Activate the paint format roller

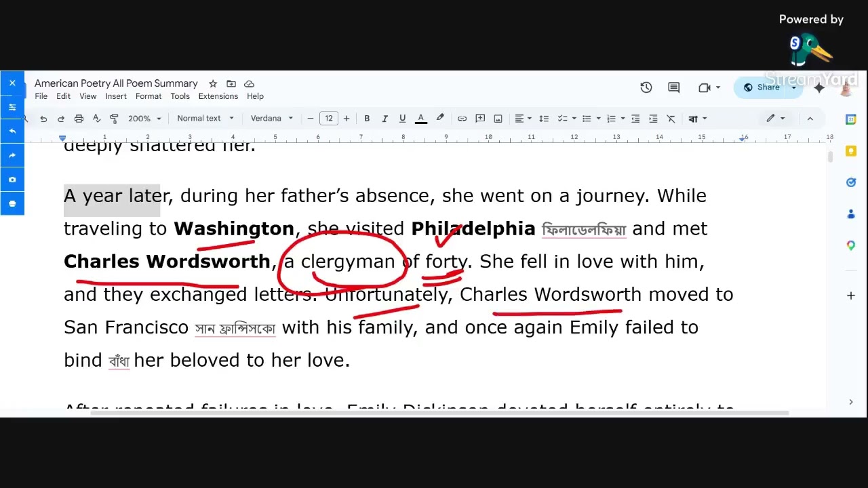tap(114, 119)
